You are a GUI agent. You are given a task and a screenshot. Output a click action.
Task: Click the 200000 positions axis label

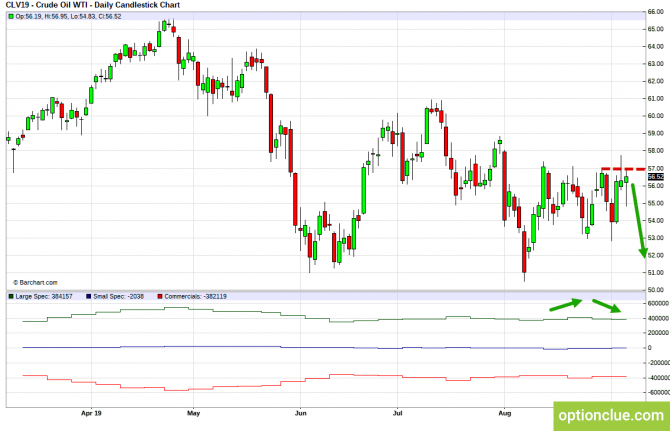(x=658, y=333)
